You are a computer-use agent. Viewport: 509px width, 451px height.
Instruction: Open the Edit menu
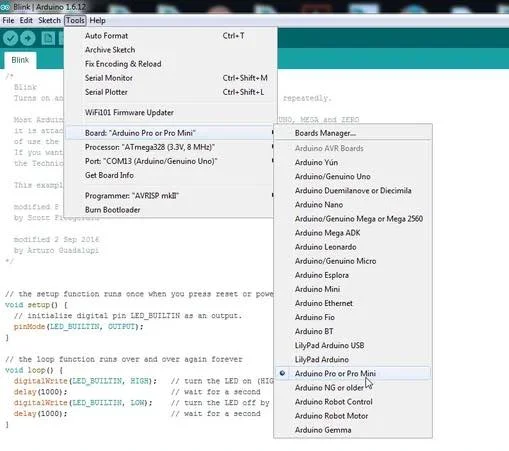(x=26, y=20)
